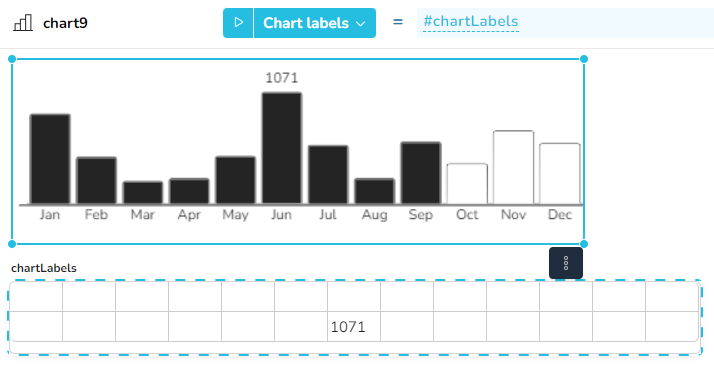Open the three-dot options menu
The height and width of the screenshot is (366, 714).
[x=566, y=263]
